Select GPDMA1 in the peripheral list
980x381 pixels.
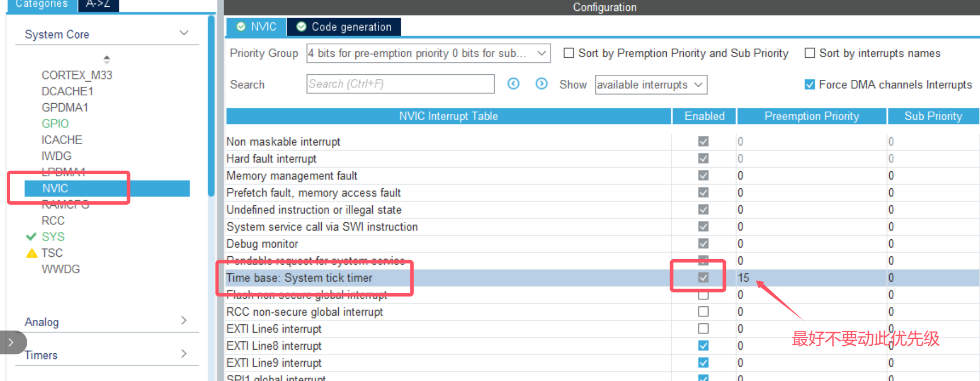click(x=65, y=107)
